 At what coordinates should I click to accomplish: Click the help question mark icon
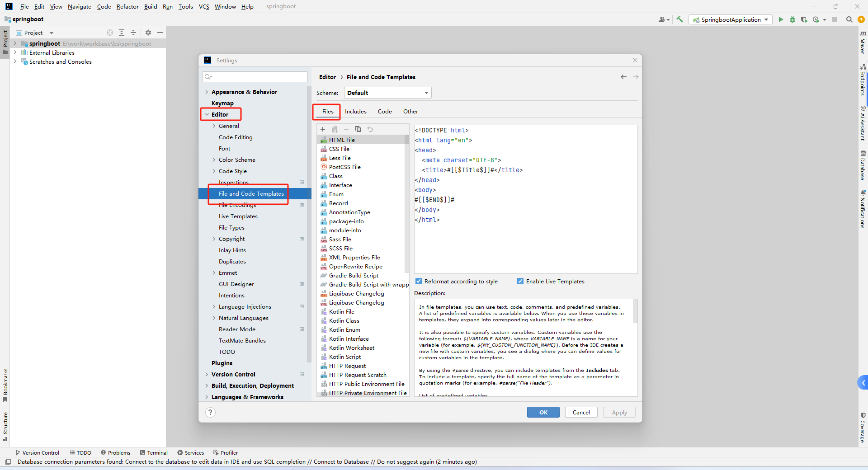click(210, 412)
